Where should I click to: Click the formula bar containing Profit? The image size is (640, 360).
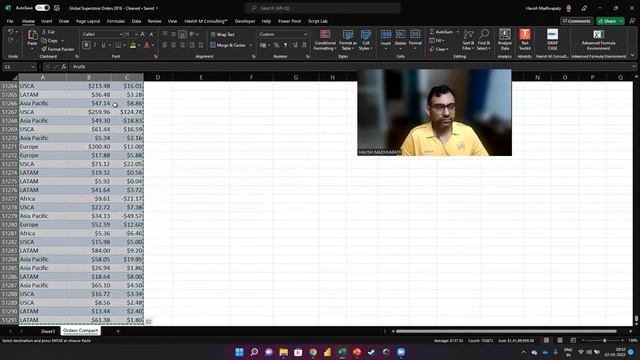(351, 67)
